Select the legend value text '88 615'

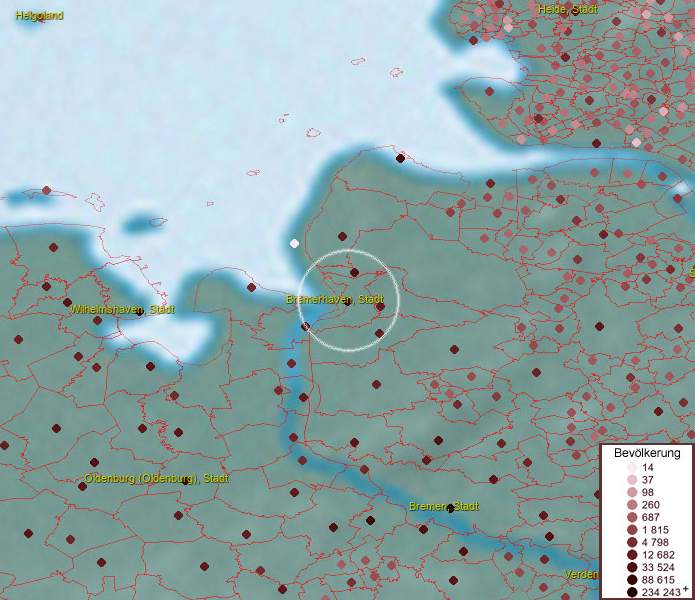pyautogui.click(x=658, y=580)
